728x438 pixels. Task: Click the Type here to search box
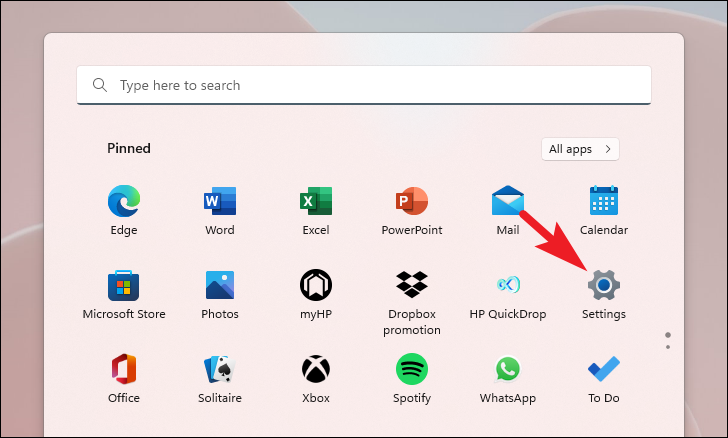[x=364, y=85]
